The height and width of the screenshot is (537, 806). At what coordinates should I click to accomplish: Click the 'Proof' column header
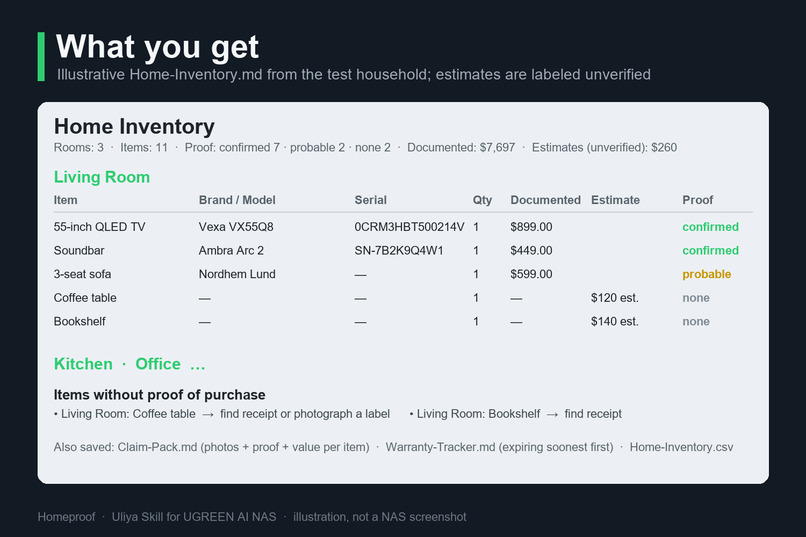tap(698, 200)
